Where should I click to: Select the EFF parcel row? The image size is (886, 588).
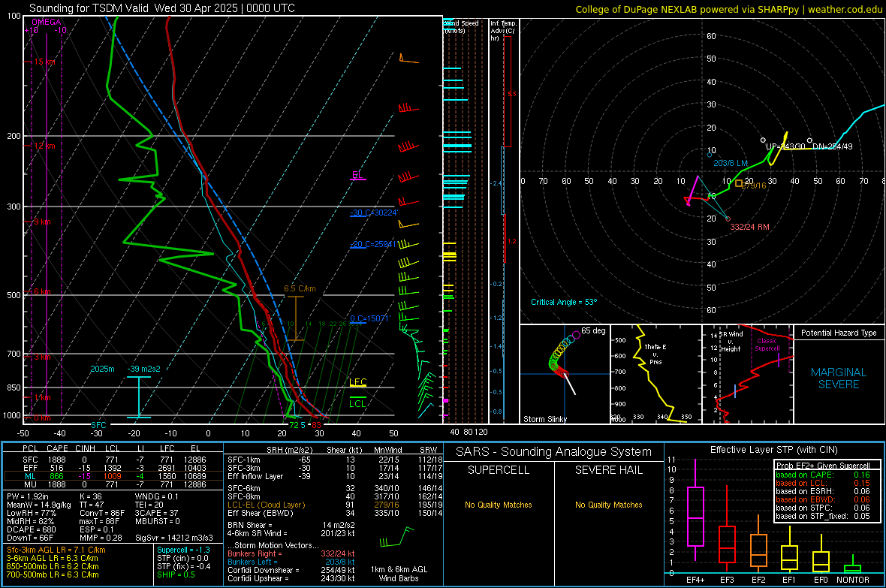click(113, 468)
